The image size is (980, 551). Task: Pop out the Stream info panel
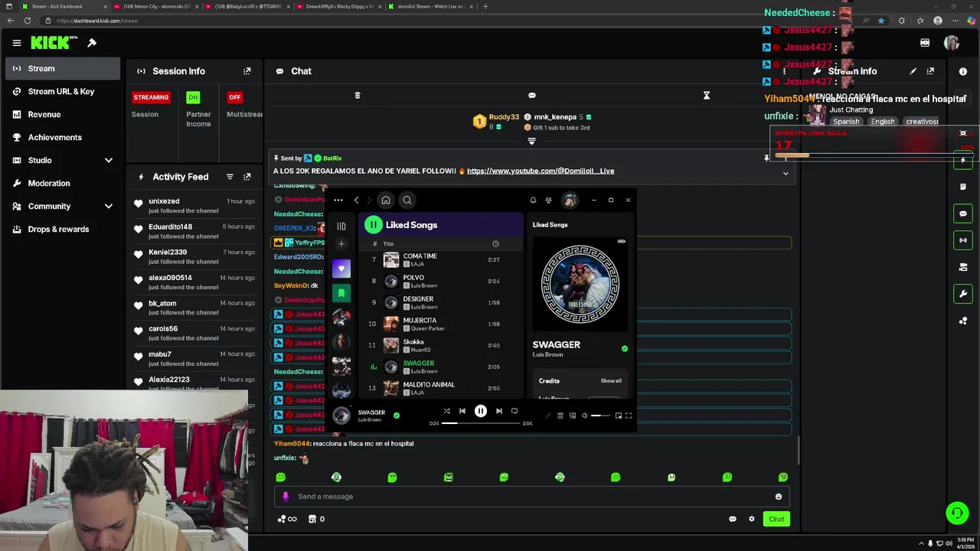tap(930, 71)
